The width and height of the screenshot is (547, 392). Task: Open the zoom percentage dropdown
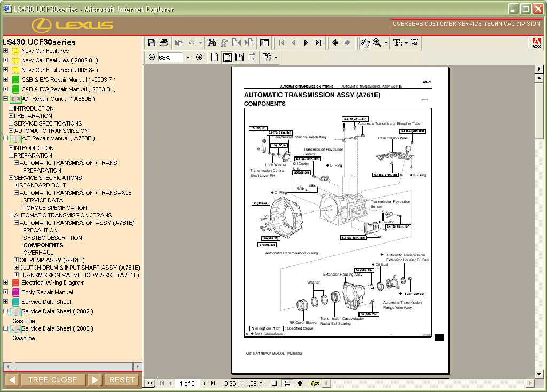pos(189,57)
